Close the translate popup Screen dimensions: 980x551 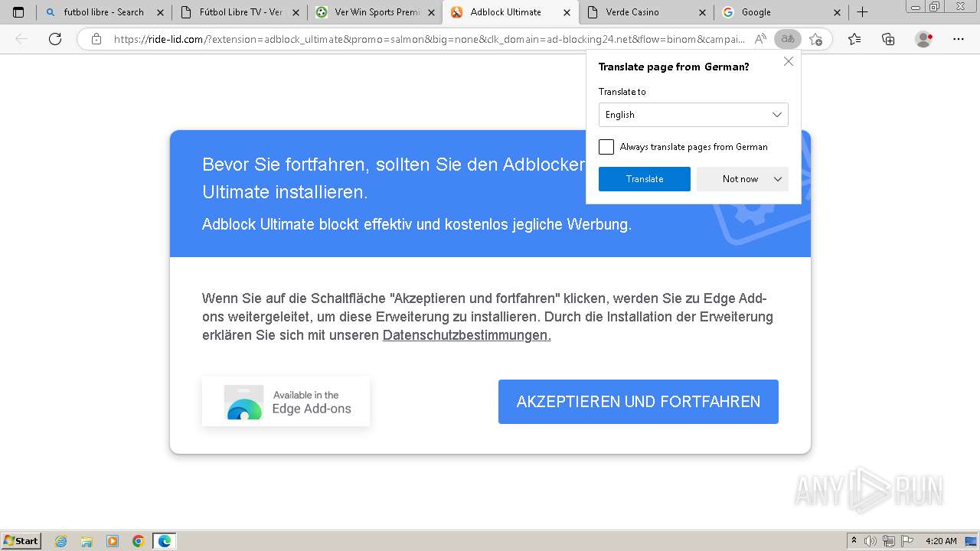[789, 61]
